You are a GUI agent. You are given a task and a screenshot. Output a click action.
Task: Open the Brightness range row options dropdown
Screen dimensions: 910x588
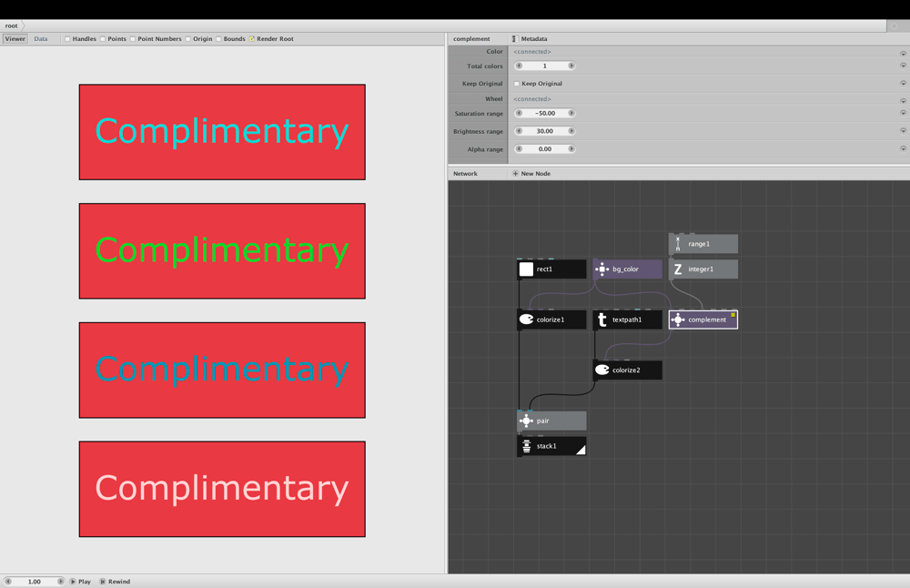click(x=903, y=131)
